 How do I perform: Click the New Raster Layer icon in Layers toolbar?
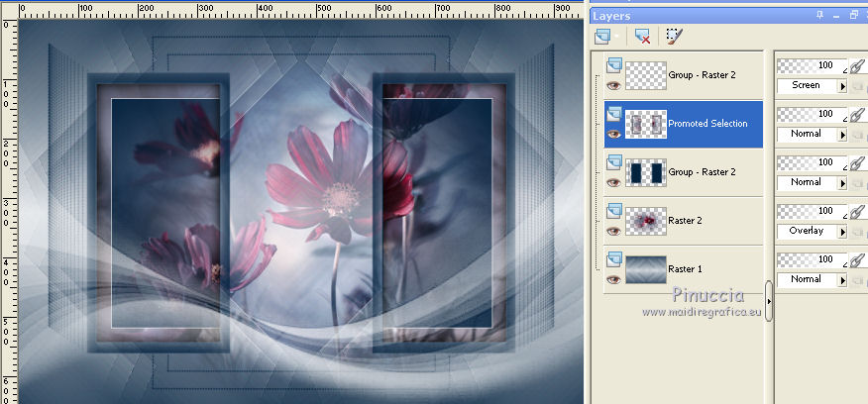click(601, 37)
